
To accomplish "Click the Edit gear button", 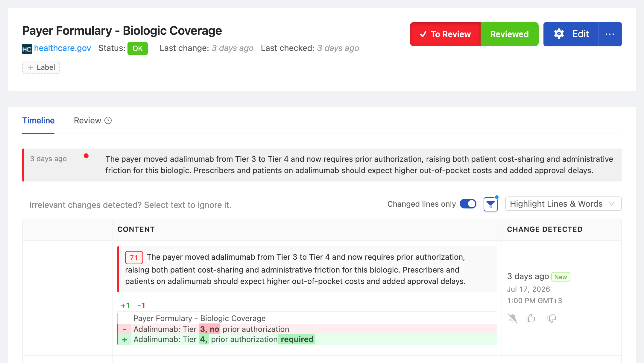I will click(x=571, y=34).
